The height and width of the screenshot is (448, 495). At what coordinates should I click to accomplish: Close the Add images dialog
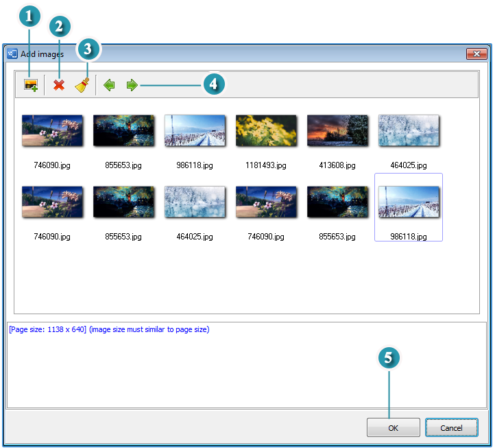coord(476,54)
